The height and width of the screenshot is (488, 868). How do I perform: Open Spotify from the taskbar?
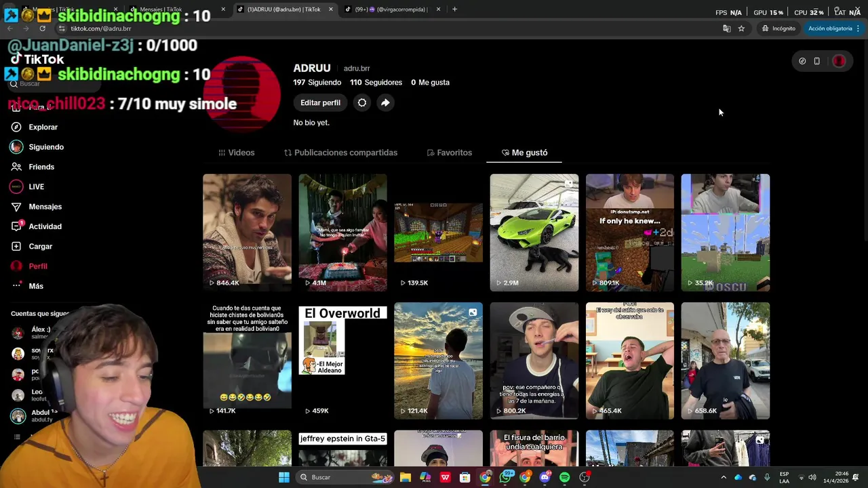pyautogui.click(x=564, y=477)
